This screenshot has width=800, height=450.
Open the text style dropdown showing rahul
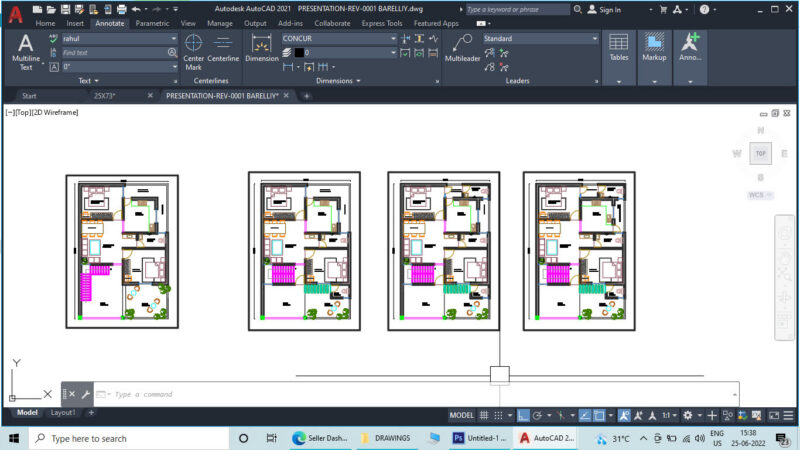coord(119,38)
